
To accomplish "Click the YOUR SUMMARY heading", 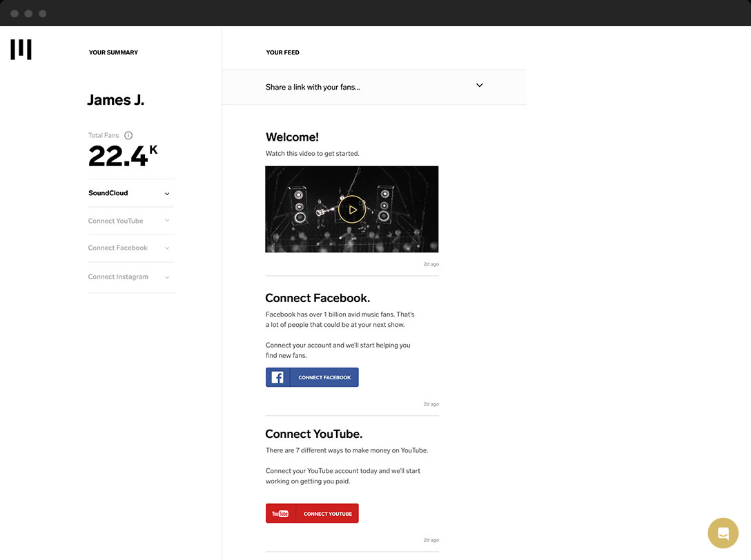I will 113,52.
